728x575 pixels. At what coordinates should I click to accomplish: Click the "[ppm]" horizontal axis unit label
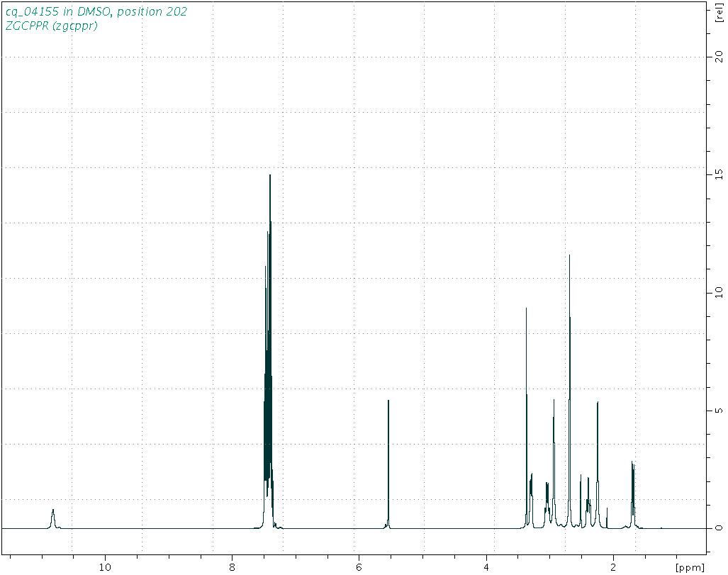click(x=690, y=568)
